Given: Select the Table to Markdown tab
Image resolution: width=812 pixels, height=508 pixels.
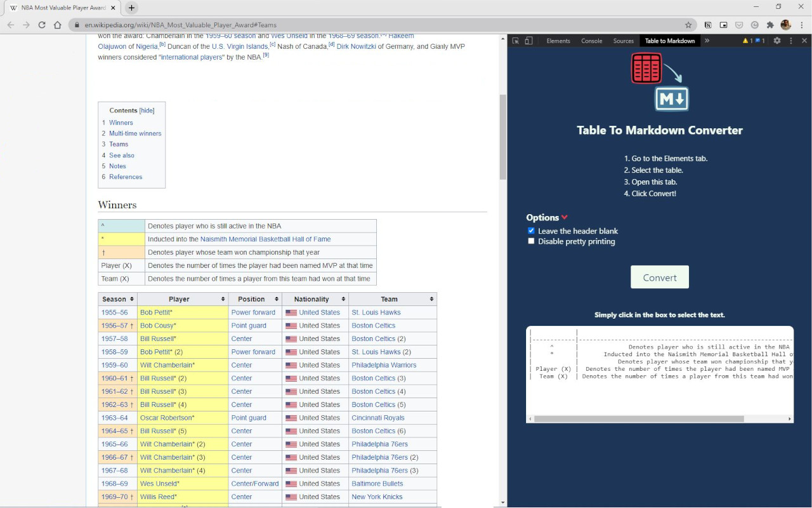Looking at the screenshot, I should pos(670,41).
